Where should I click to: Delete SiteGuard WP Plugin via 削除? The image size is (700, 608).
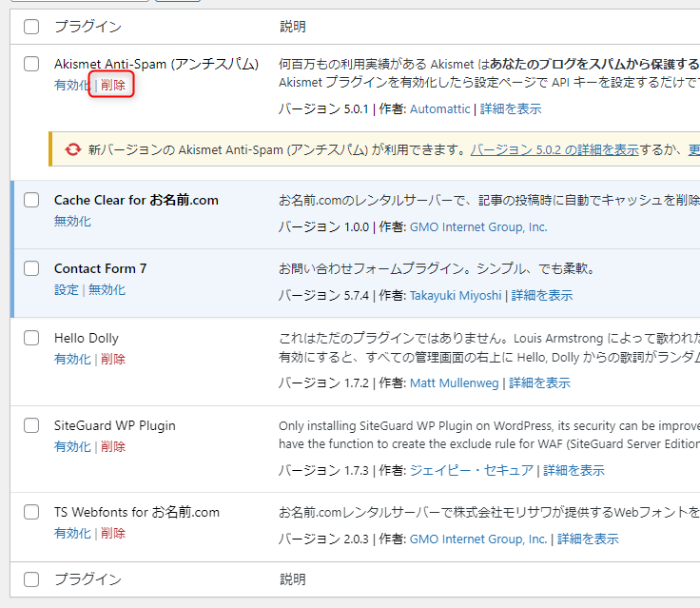click(x=113, y=447)
